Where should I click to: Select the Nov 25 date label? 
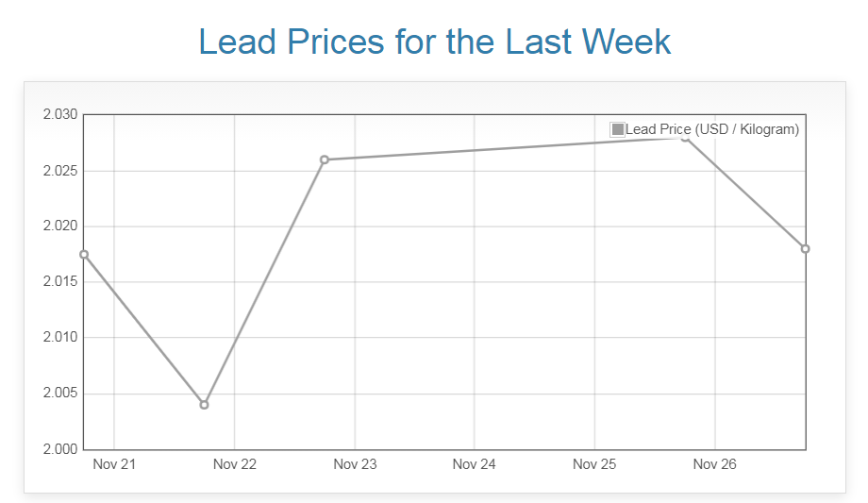(594, 464)
